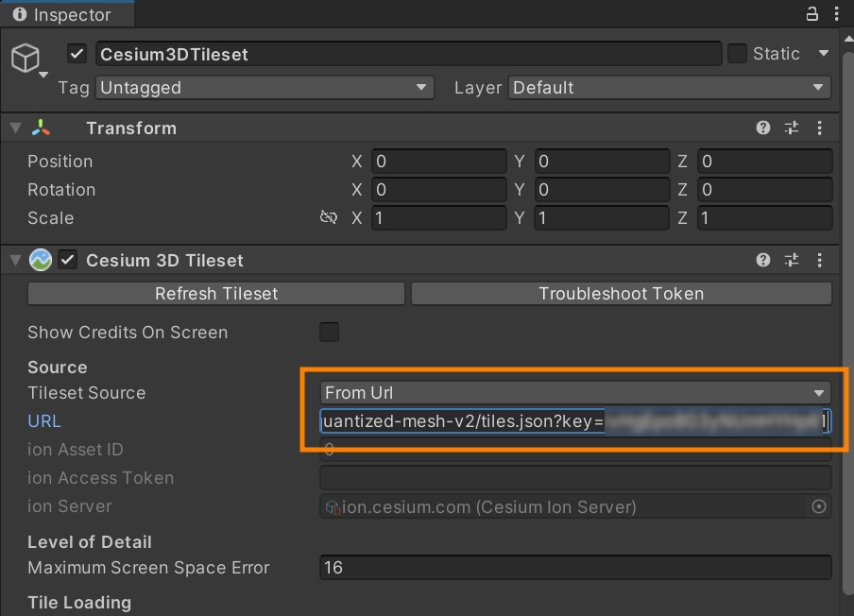This screenshot has width=854, height=616.
Task: Open the Tag dropdown set to Untagged
Action: pos(265,88)
